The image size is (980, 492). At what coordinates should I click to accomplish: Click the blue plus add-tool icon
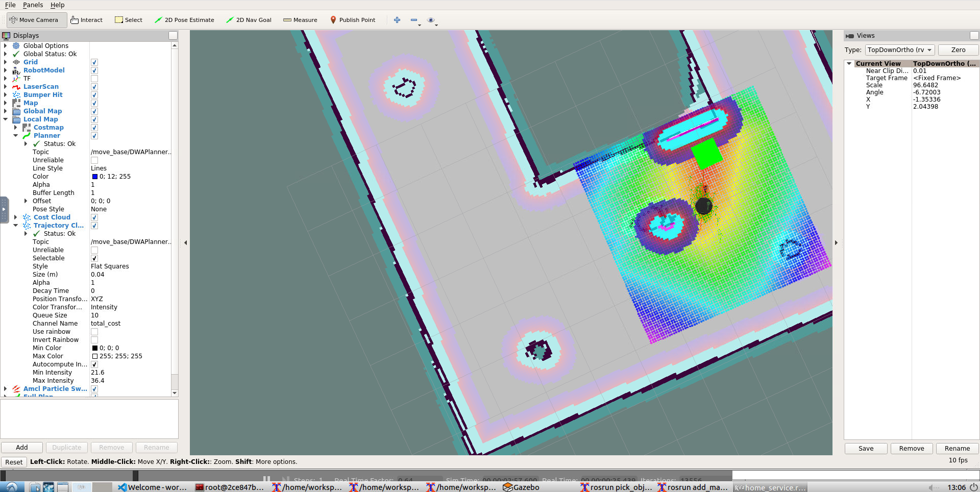pos(397,20)
